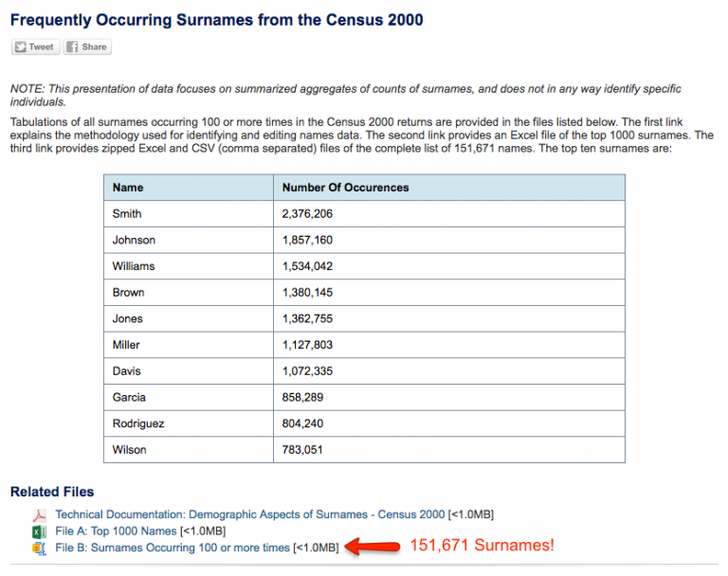This screenshot has height=576, width=728.
Task: Click the Garcia surname cell
Action: [x=129, y=397]
